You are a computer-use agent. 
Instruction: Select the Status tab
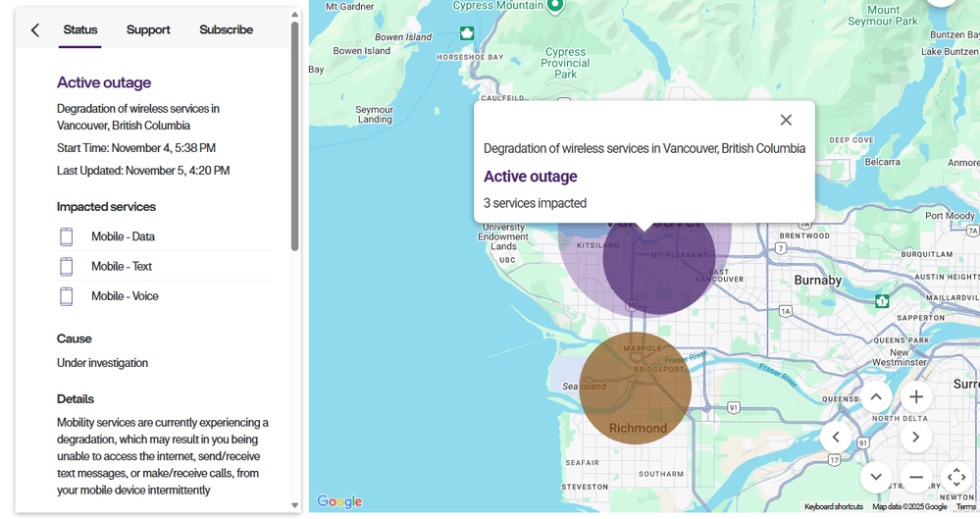pyautogui.click(x=80, y=30)
